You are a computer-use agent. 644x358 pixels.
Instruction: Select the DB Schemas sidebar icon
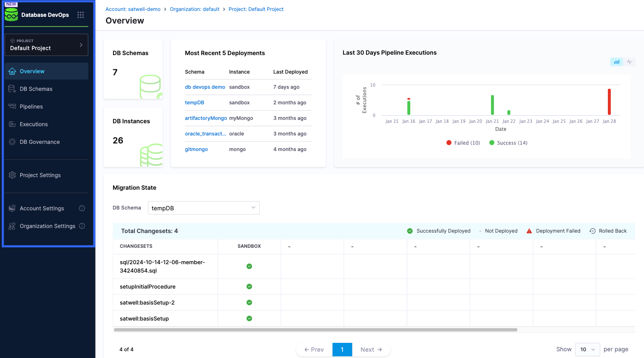12,89
